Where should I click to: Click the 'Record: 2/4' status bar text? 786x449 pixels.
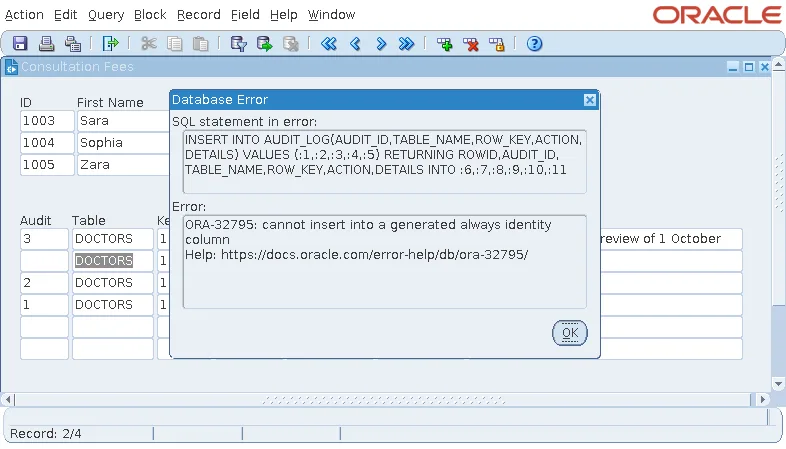coord(46,433)
